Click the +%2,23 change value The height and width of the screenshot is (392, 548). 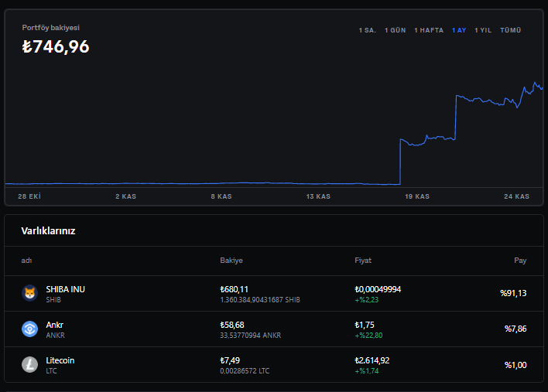(367, 300)
